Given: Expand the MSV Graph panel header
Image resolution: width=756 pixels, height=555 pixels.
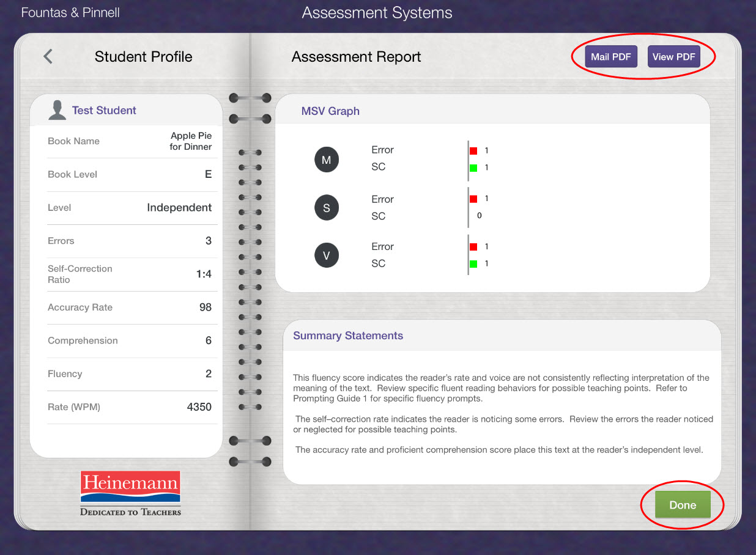Looking at the screenshot, I should (330, 111).
